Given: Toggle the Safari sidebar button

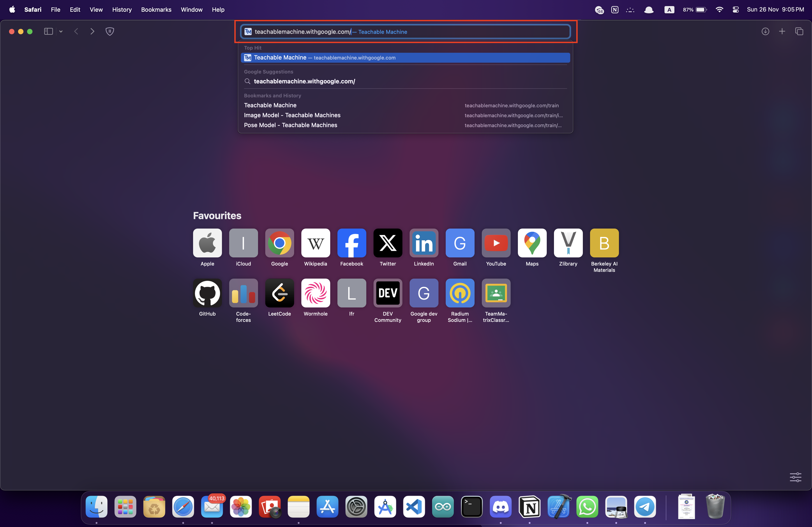Looking at the screenshot, I should pos(48,31).
